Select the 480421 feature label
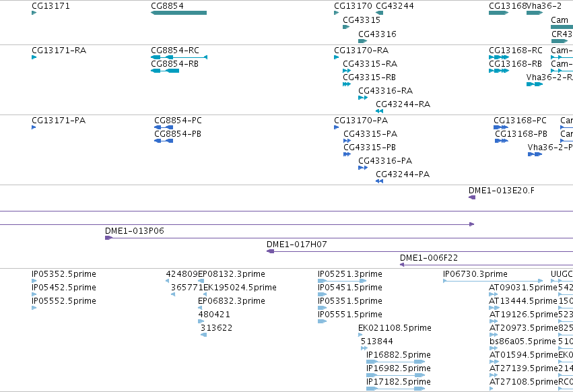Image resolution: width=573 pixels, height=392 pixels. click(214, 315)
